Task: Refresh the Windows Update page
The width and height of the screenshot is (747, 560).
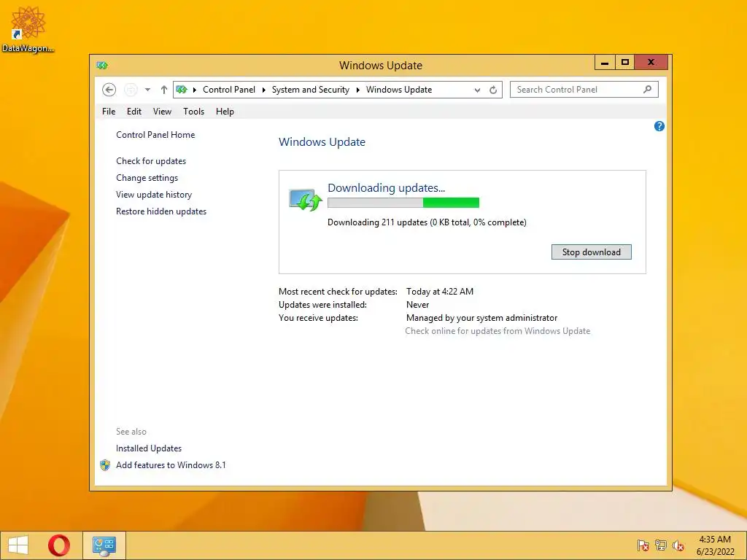Action: pyautogui.click(x=493, y=90)
